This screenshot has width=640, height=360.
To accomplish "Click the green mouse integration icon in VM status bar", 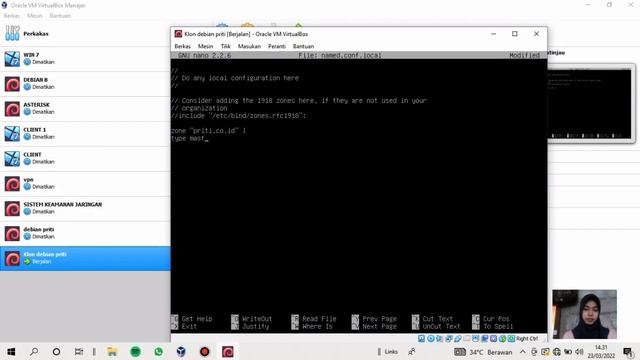I will pyautogui.click(x=502, y=338).
